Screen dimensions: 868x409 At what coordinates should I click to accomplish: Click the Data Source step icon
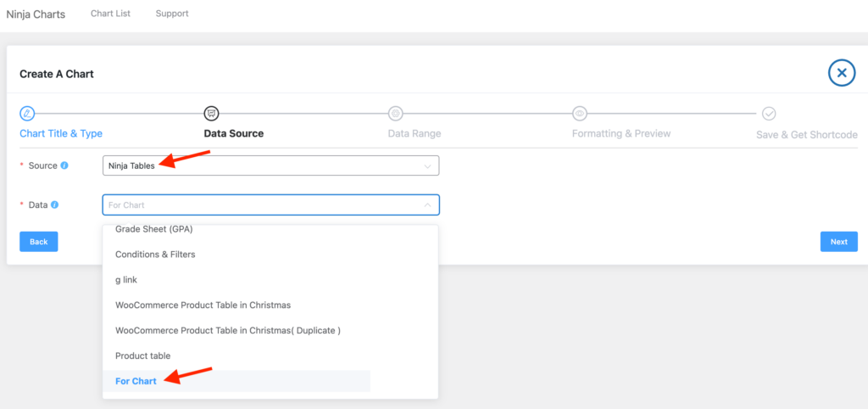tap(211, 114)
